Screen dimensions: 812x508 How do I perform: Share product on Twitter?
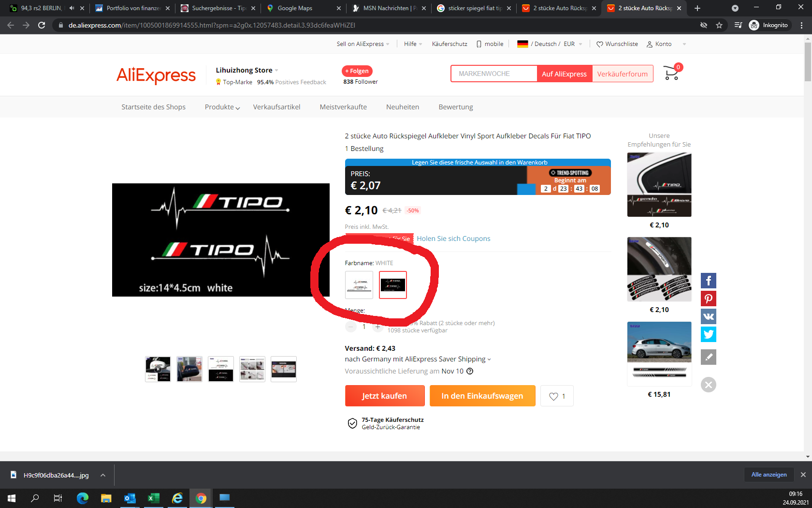708,334
